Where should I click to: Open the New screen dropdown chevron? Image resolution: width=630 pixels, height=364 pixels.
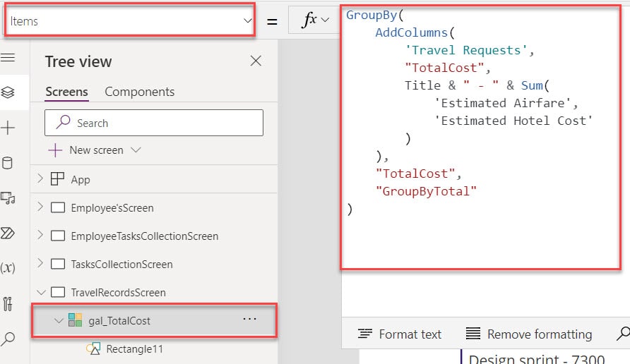point(136,150)
